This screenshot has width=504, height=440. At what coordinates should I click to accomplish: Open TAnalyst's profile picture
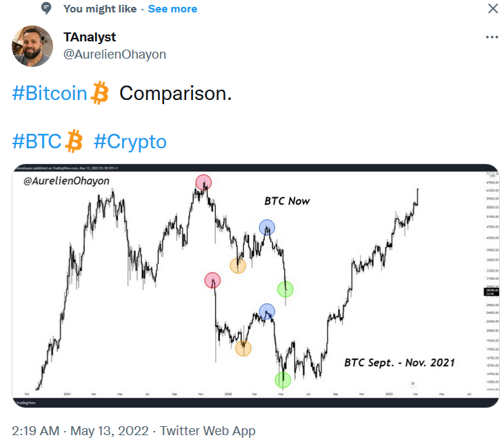tap(32, 46)
